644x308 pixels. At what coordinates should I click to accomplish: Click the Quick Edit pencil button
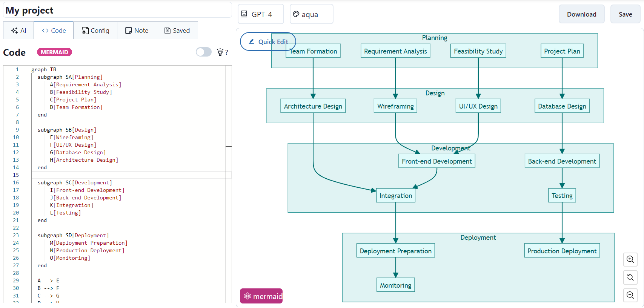point(268,41)
